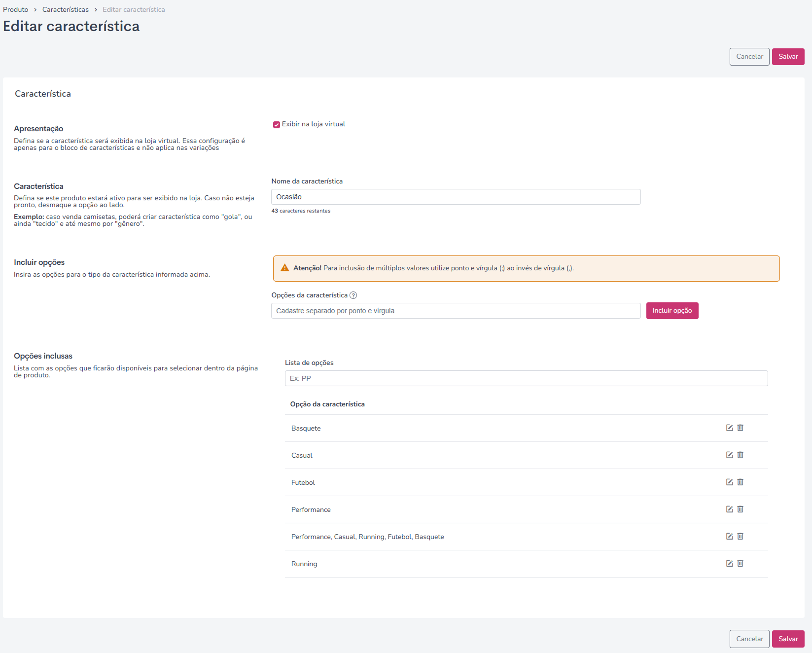Edit the Performance option
This screenshot has width=812, height=653.
point(730,509)
